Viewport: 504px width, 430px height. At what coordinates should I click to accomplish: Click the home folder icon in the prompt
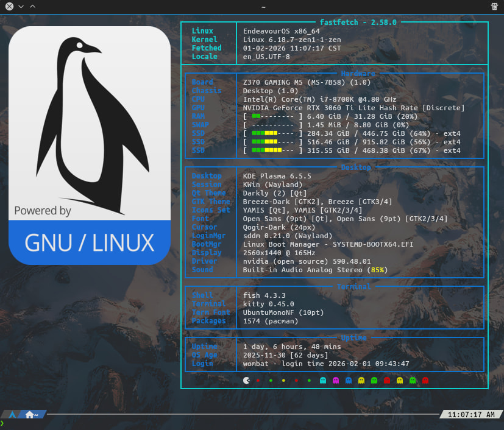pos(29,415)
